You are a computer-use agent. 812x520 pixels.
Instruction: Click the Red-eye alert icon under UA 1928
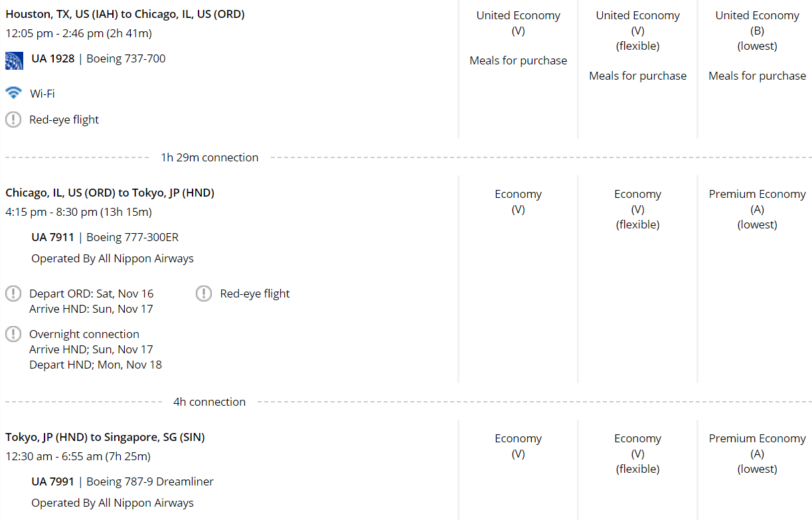pos(13,120)
